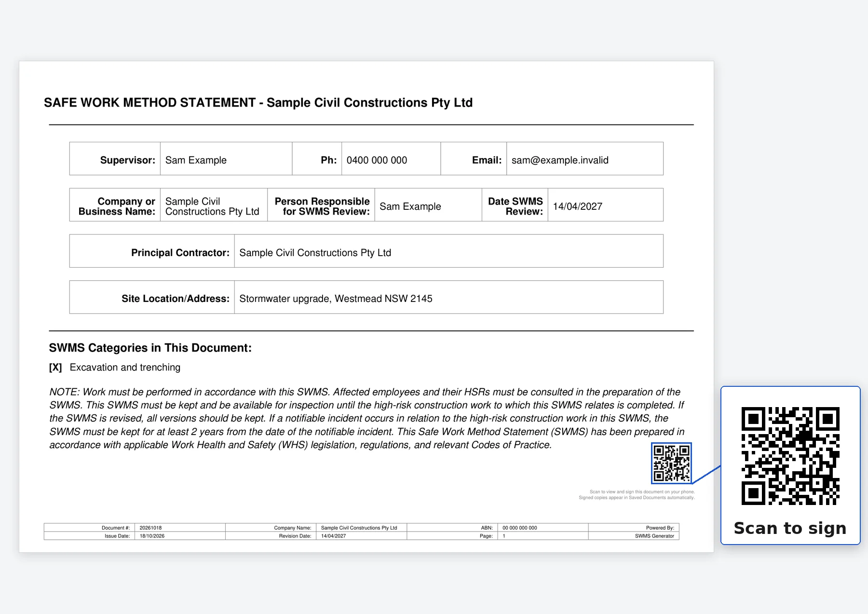868x614 pixels.
Task: Click the SWMS review date 14/04/2027 cell
Action: [606, 205]
